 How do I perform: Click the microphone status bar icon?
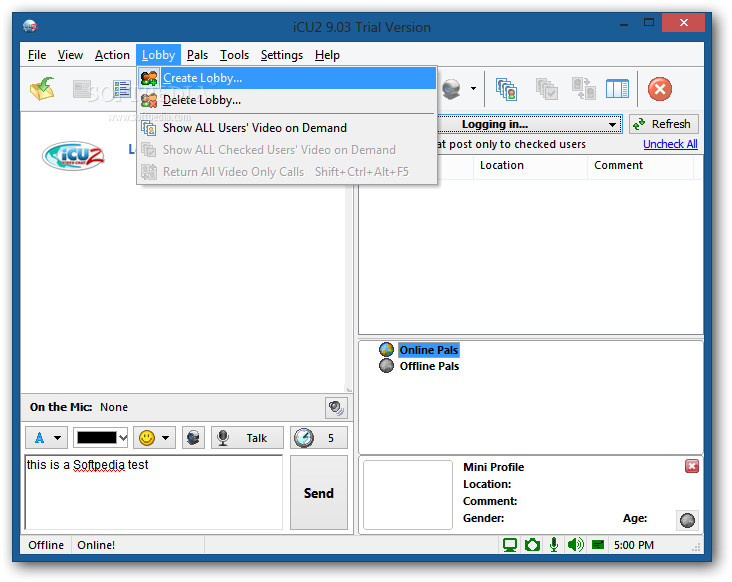(x=554, y=545)
